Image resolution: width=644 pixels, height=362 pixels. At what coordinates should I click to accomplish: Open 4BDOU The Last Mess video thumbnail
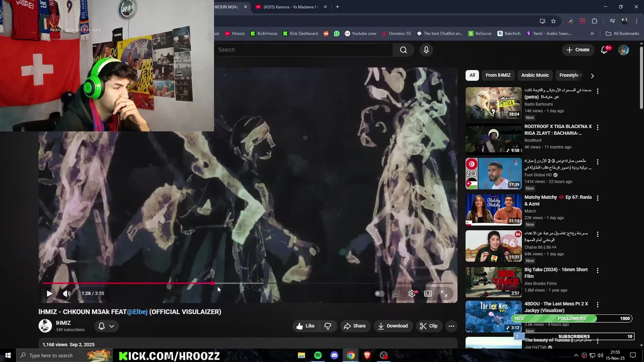[494, 317]
